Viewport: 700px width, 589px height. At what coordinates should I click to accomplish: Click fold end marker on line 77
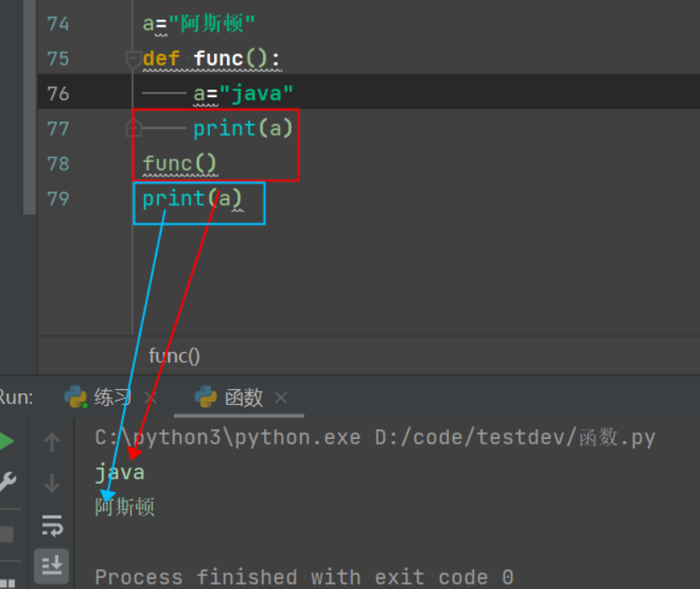[133, 128]
